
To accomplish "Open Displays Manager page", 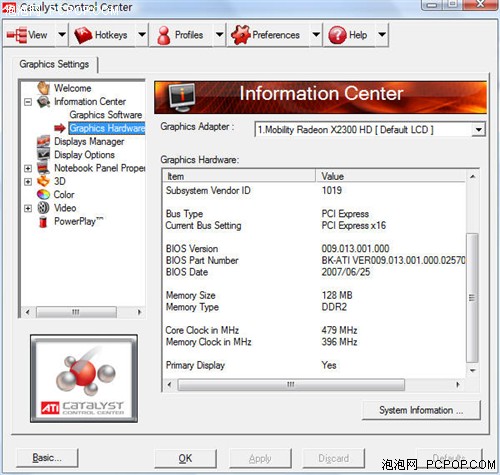I will pos(89,141).
